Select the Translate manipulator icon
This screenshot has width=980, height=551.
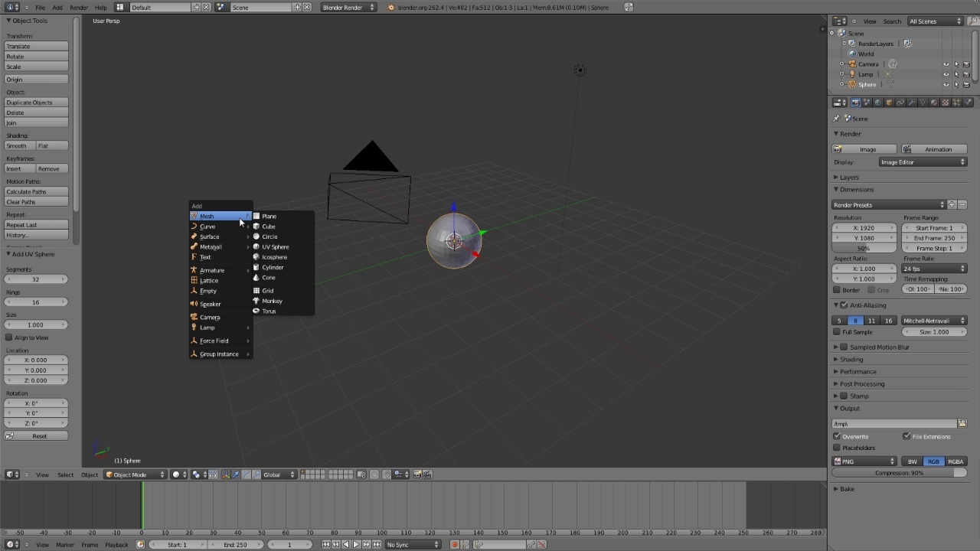point(236,474)
